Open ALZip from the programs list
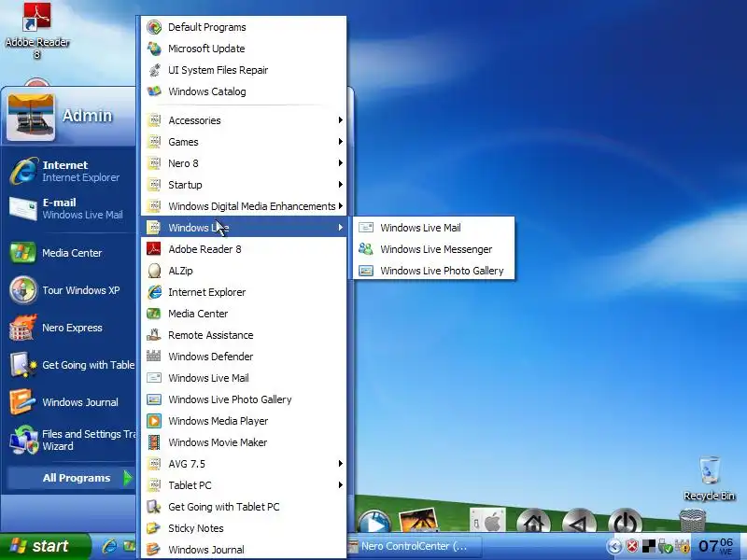747x560 pixels. [244, 271]
